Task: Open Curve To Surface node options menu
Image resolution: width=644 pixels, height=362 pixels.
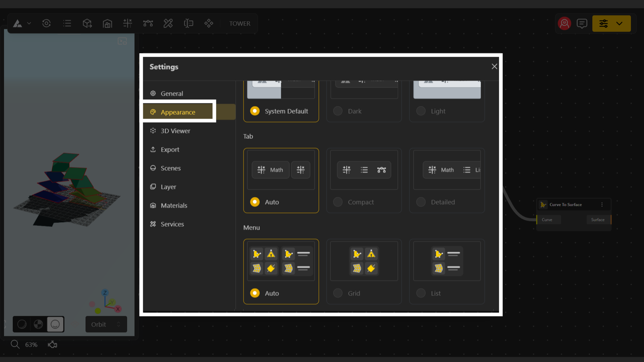Action: click(602, 204)
